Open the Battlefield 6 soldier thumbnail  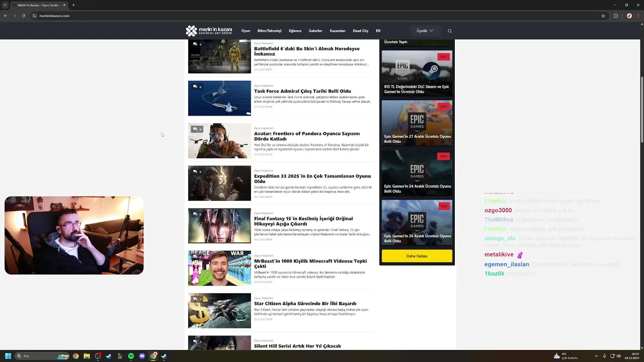pos(219,56)
